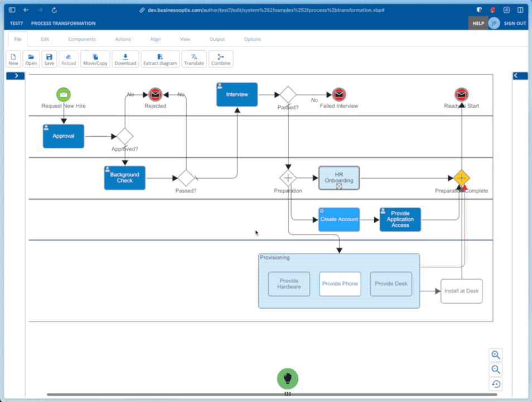532x402 pixels.
Task: Switch to the Components tab
Action: click(x=82, y=39)
